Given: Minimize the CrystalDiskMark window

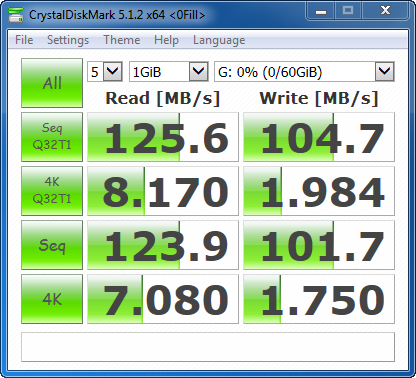Looking at the screenshot, I should tap(321, 12).
